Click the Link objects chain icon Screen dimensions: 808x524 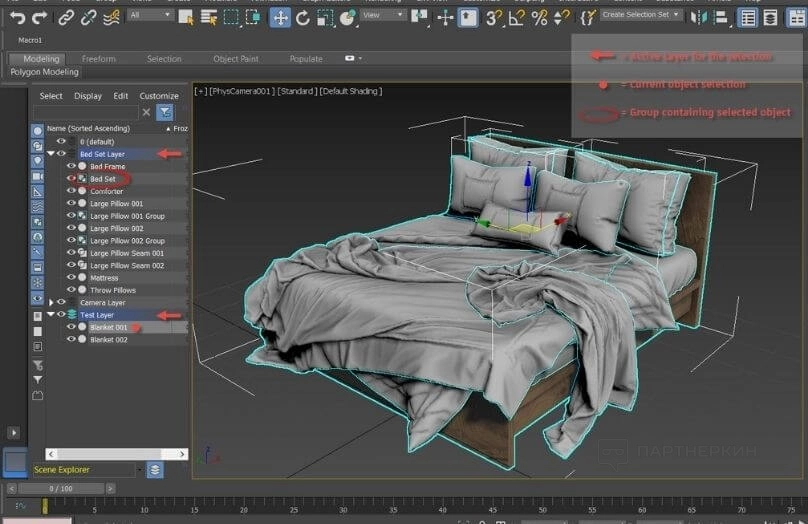point(66,17)
